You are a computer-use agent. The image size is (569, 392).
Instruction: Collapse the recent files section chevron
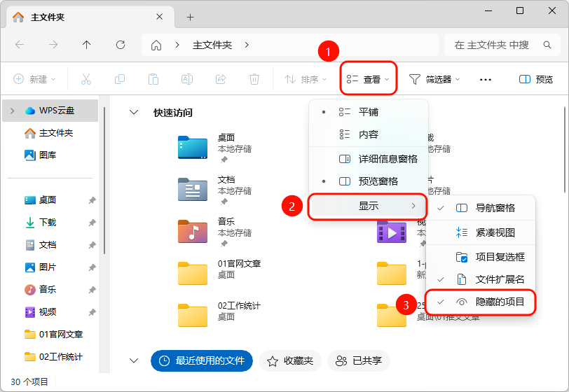[x=134, y=360]
